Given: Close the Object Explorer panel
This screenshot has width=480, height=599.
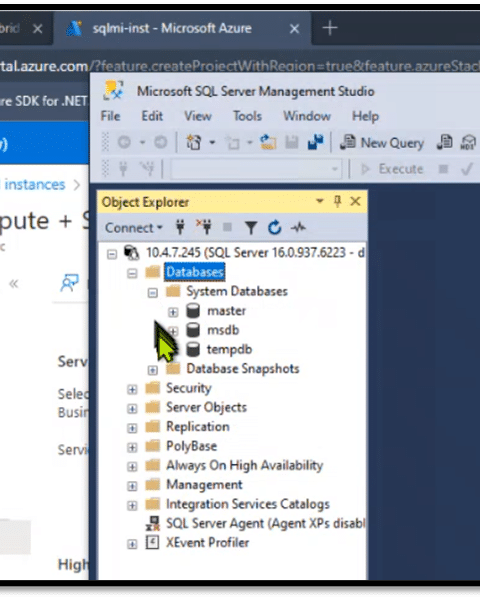Looking at the screenshot, I should pos(355,201).
